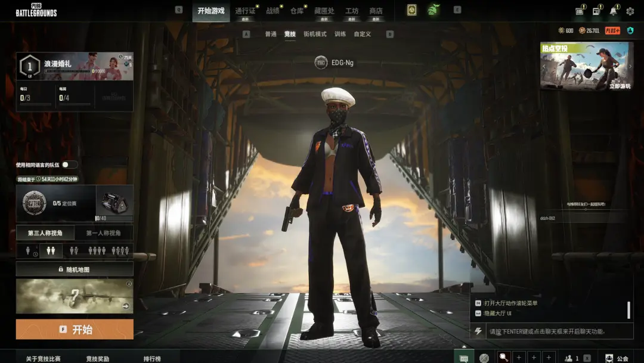This screenshot has width=644, height=363.
Task: Select 自定义 mode
Action: (x=363, y=34)
